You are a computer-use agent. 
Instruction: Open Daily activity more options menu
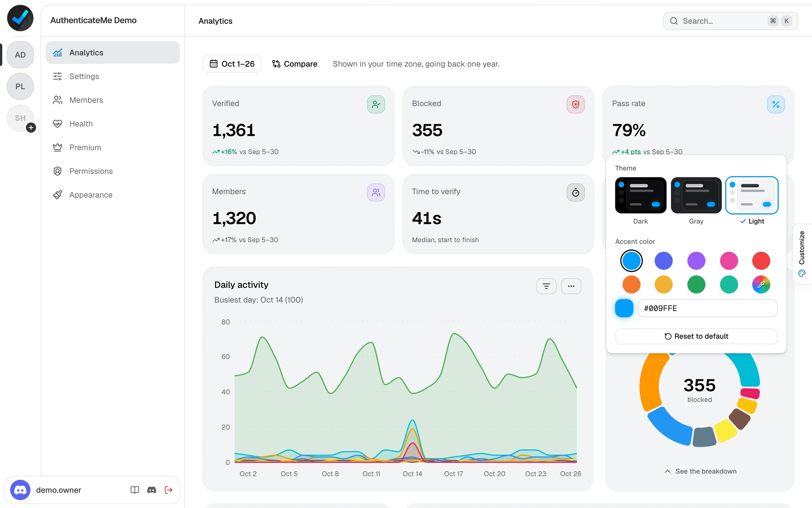tap(571, 286)
